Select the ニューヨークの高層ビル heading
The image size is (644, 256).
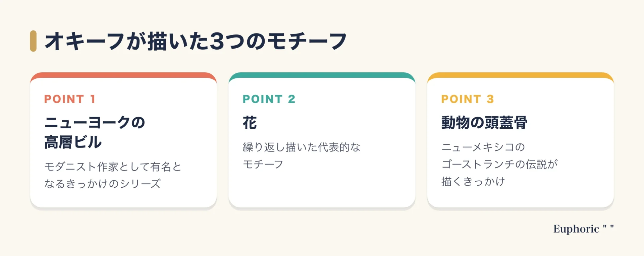pyautogui.click(x=95, y=132)
